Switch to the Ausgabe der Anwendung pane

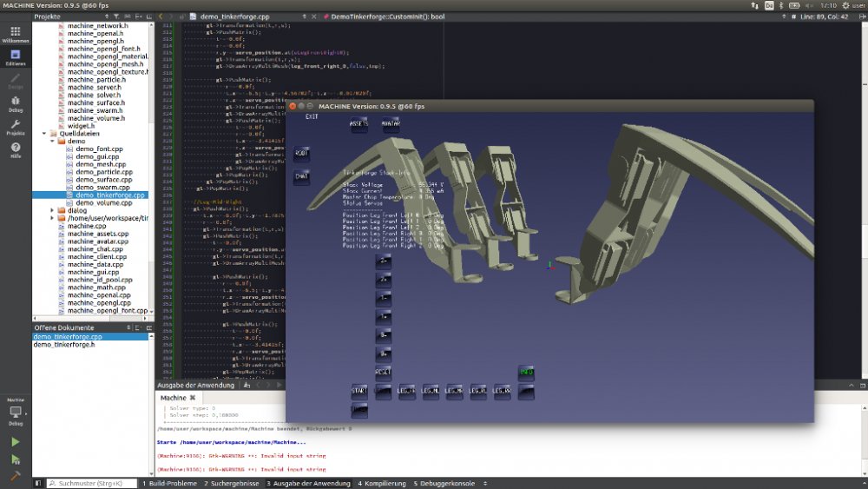[x=308, y=484]
